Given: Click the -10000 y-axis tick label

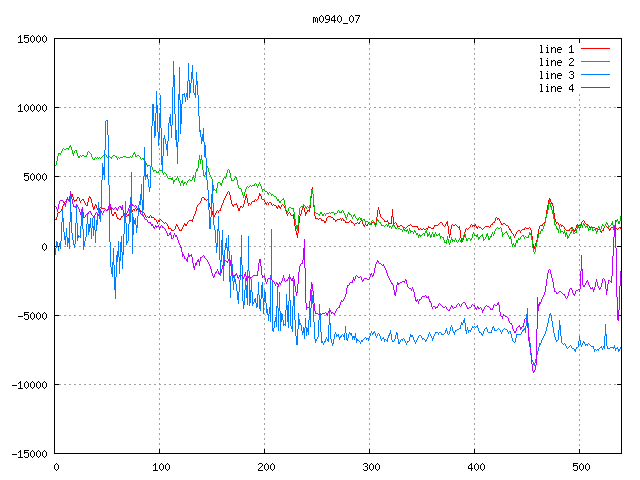Looking at the screenshot, I should coord(28,384).
